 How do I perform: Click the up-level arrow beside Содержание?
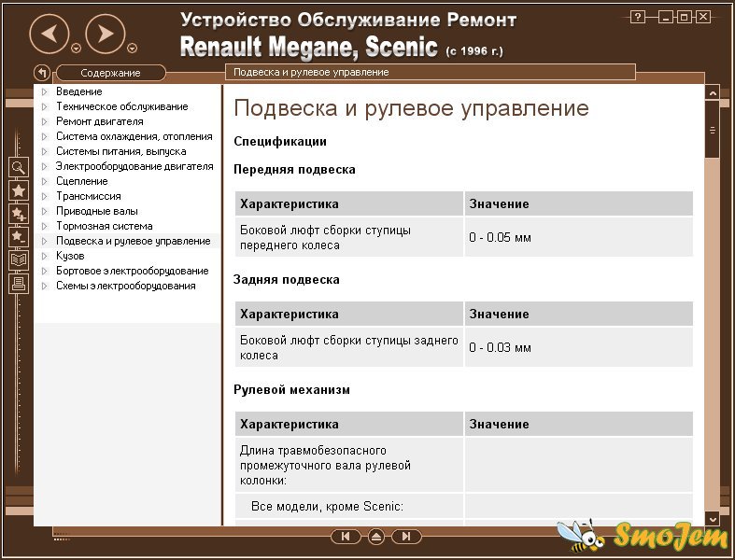coord(42,73)
